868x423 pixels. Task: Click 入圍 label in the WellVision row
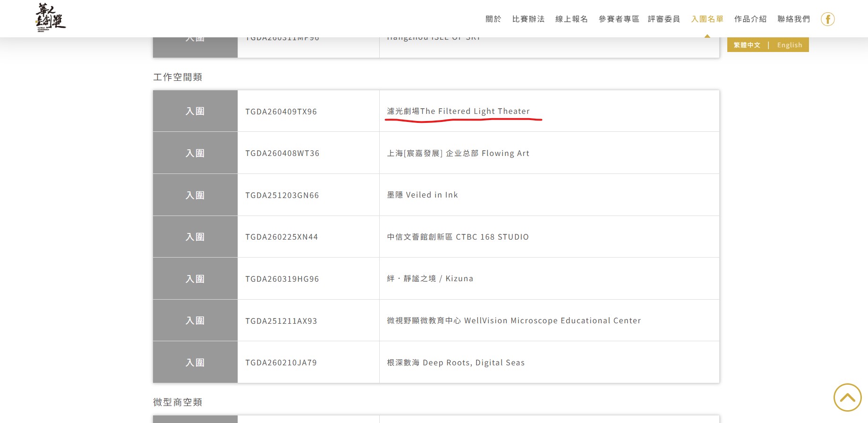pyautogui.click(x=195, y=320)
